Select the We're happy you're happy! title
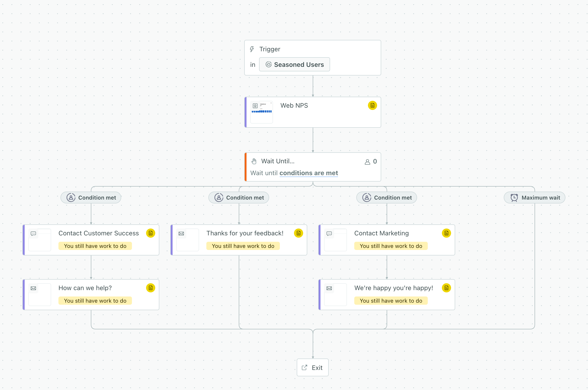The width and height of the screenshot is (588, 390). tap(394, 288)
